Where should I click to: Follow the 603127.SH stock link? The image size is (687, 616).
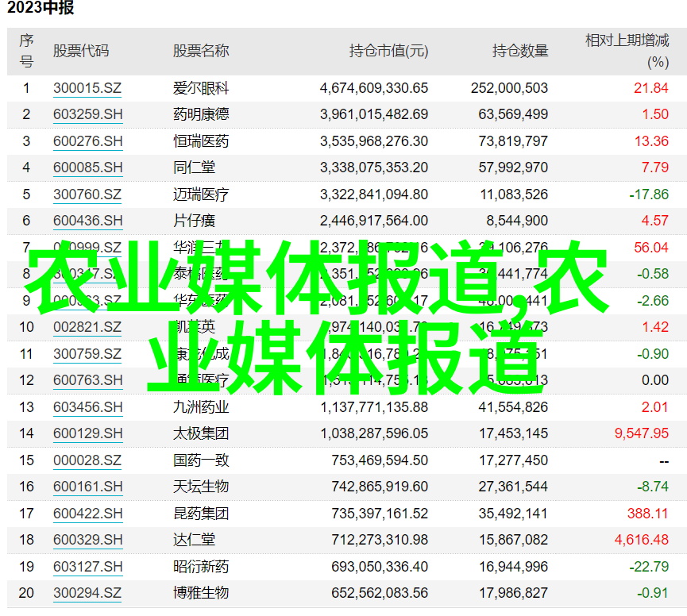coord(87,567)
